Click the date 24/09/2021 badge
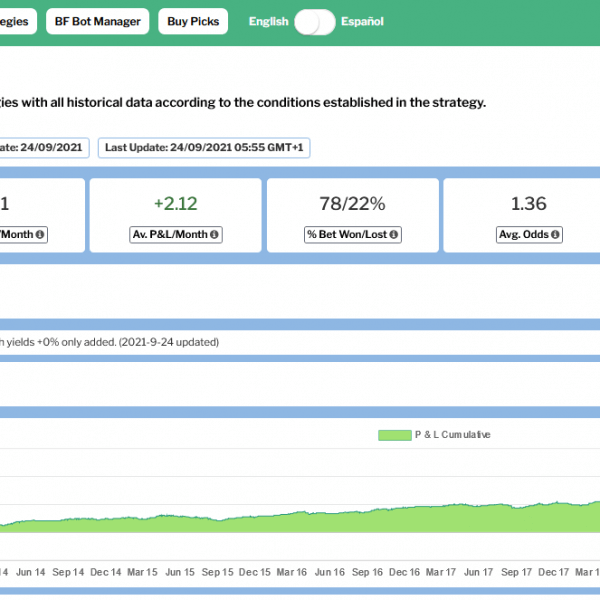Image resolution: width=600 pixels, height=600 pixels. pos(44,148)
